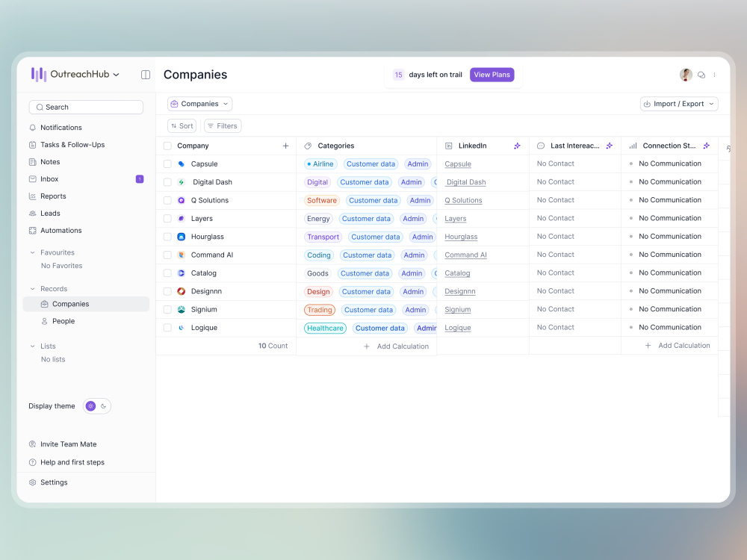Open the Filters button

[x=223, y=125]
